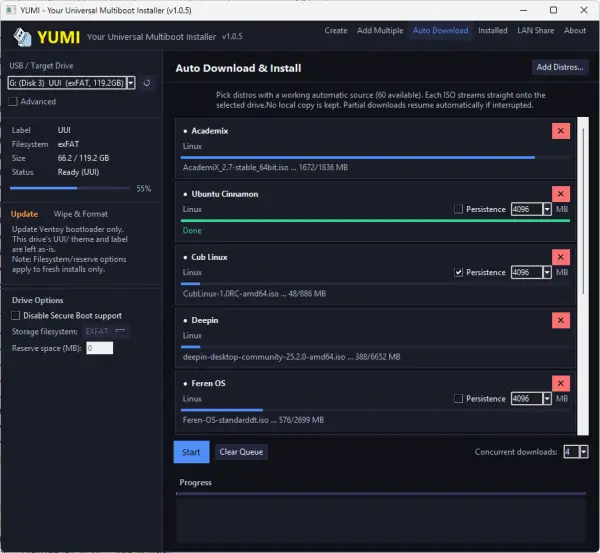Open the Concurrent downloads dropdown
This screenshot has height=553, width=600.
click(583, 452)
